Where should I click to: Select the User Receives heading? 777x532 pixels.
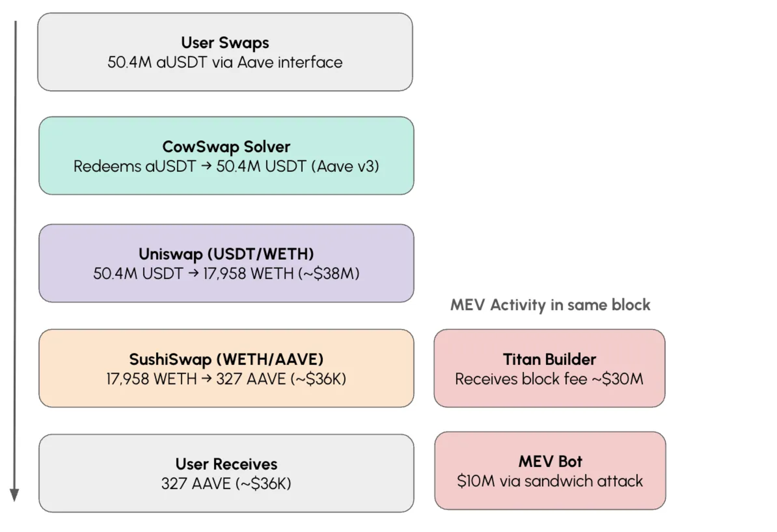pyautogui.click(x=226, y=464)
